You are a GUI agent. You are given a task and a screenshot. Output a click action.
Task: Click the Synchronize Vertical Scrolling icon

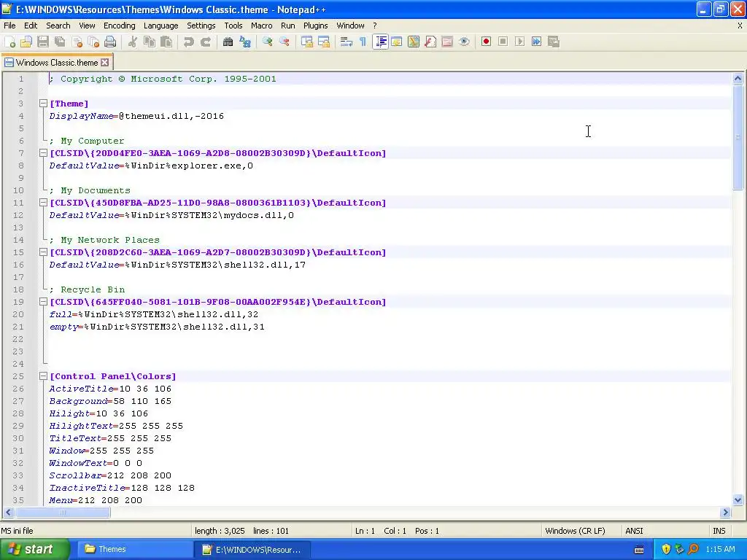tap(307, 42)
